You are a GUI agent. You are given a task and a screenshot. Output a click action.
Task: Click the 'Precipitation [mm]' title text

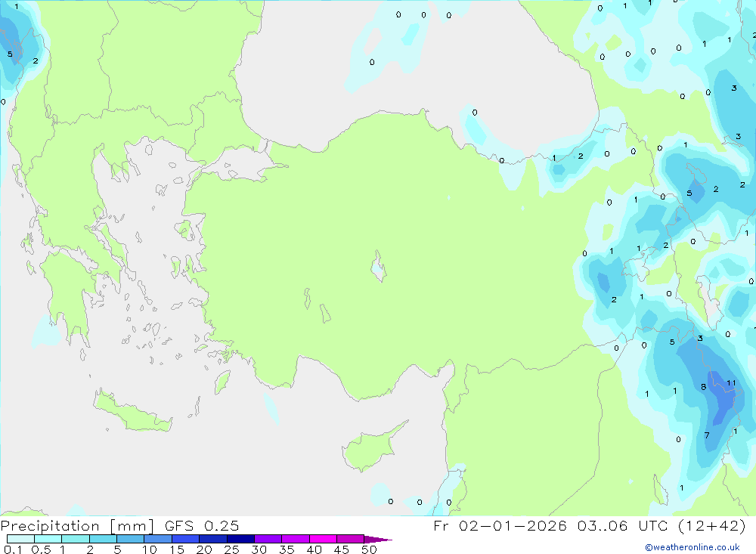[77, 526]
